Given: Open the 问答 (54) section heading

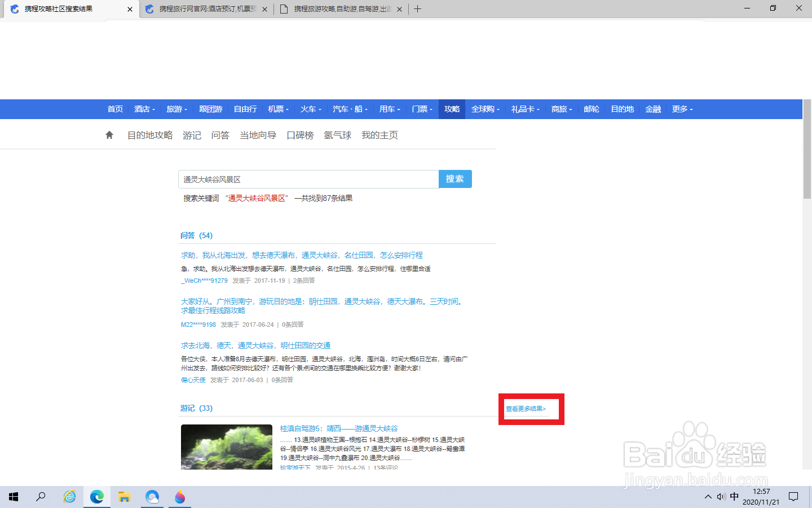Looking at the screenshot, I should point(196,235).
